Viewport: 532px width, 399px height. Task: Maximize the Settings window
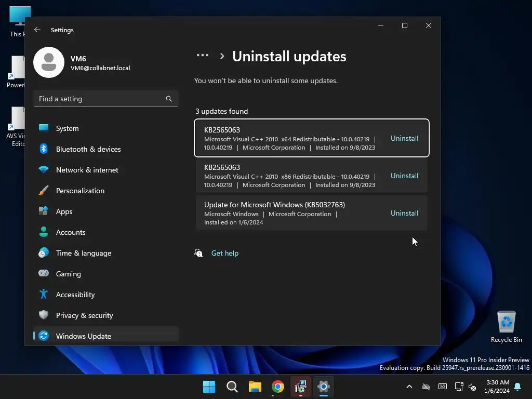click(x=404, y=25)
